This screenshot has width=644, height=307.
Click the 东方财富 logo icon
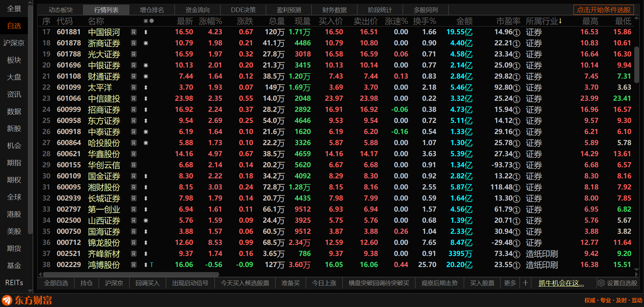7,300
